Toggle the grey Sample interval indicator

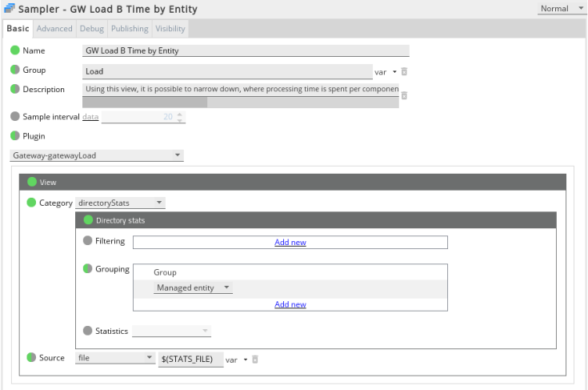(14, 116)
